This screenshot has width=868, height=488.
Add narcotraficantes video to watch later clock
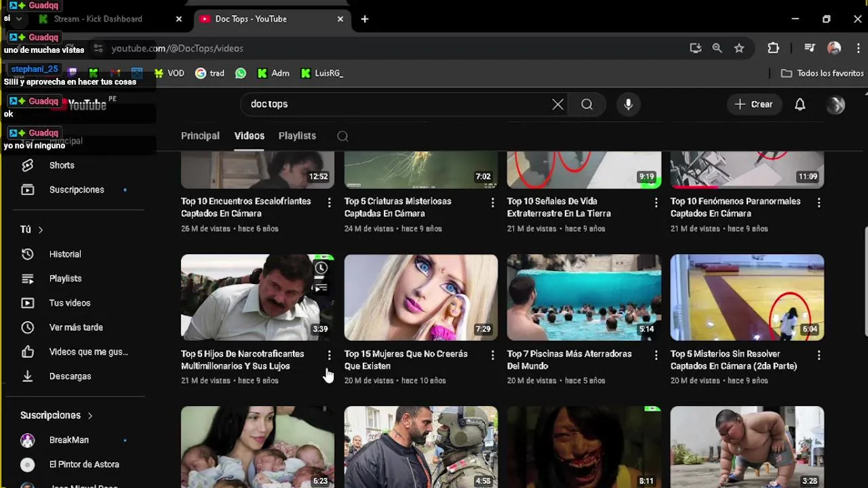click(321, 268)
